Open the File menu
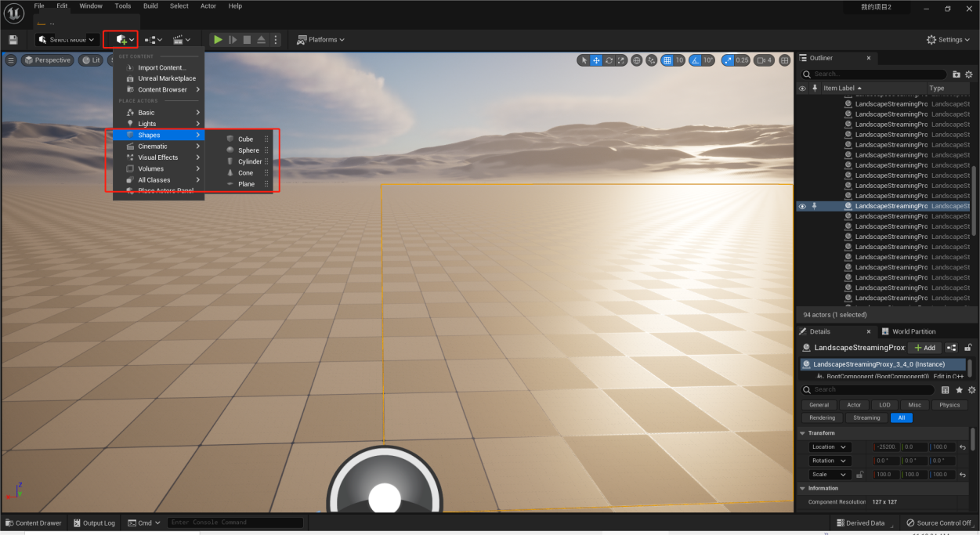This screenshot has width=980, height=535. click(x=39, y=6)
